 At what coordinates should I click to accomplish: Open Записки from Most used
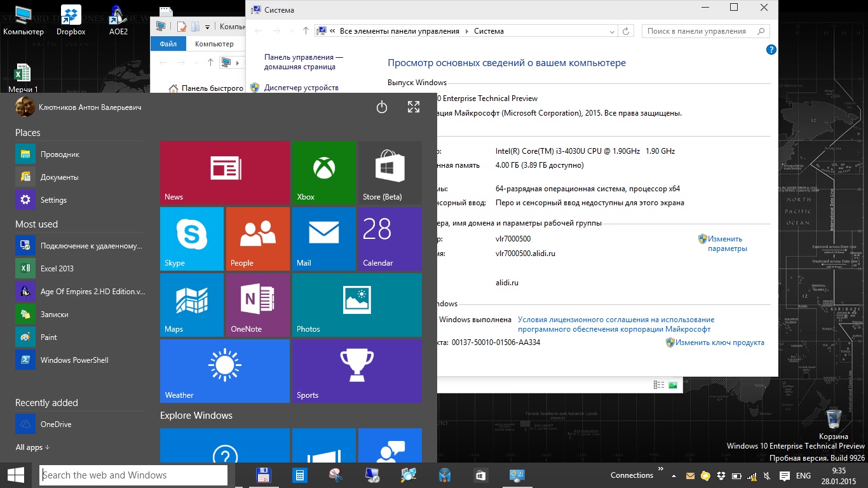click(80, 314)
